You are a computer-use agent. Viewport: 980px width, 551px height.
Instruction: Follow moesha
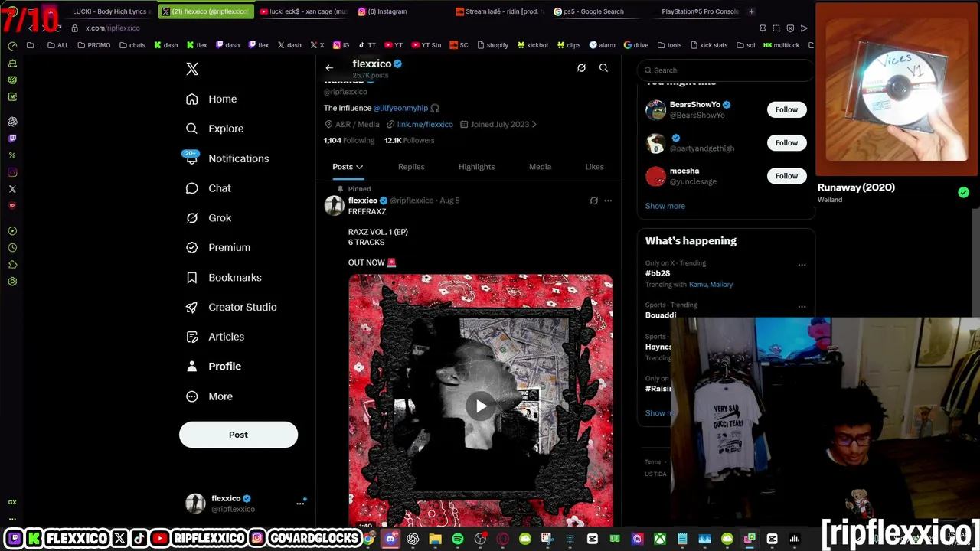pyautogui.click(x=786, y=176)
